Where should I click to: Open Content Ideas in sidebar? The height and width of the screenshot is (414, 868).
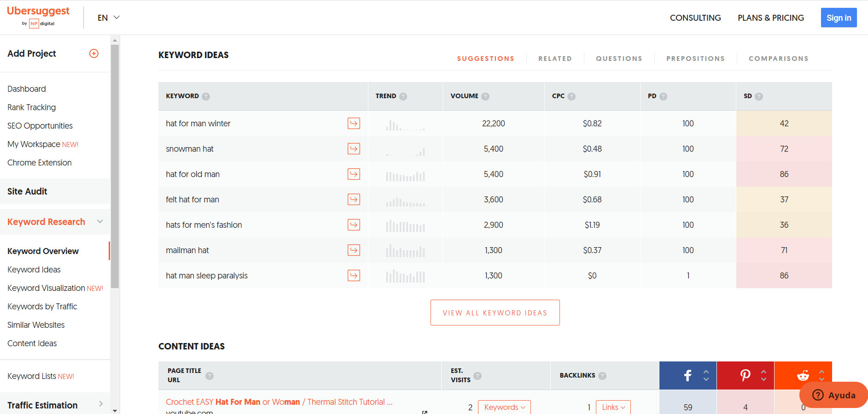32,343
